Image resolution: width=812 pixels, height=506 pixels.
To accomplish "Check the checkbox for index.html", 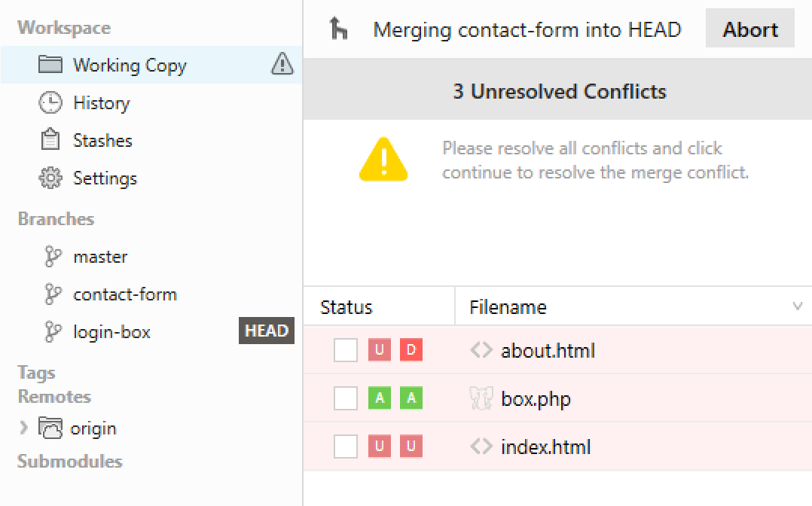I will pos(345,446).
